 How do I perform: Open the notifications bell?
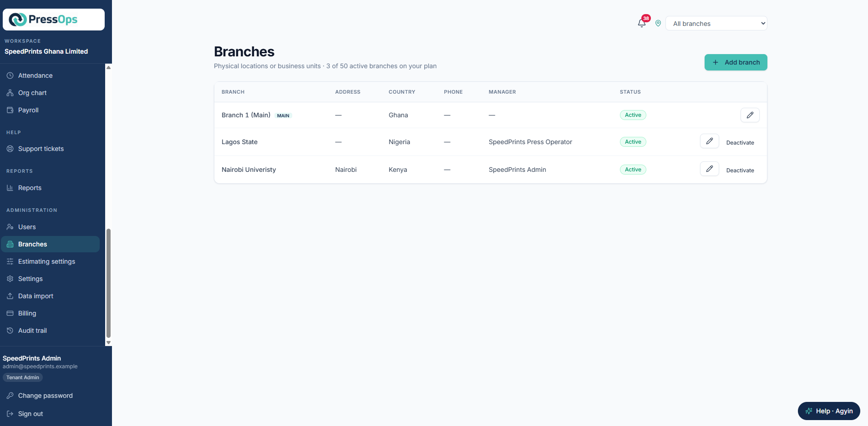pos(642,23)
